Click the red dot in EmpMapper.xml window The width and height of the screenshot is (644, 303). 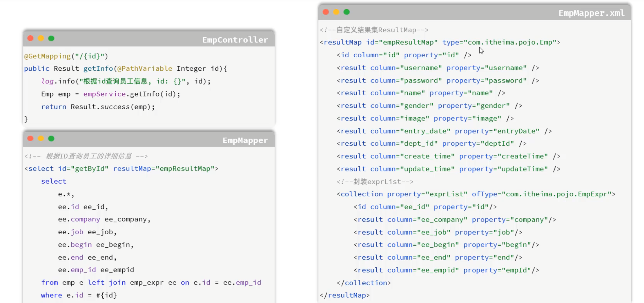(326, 12)
